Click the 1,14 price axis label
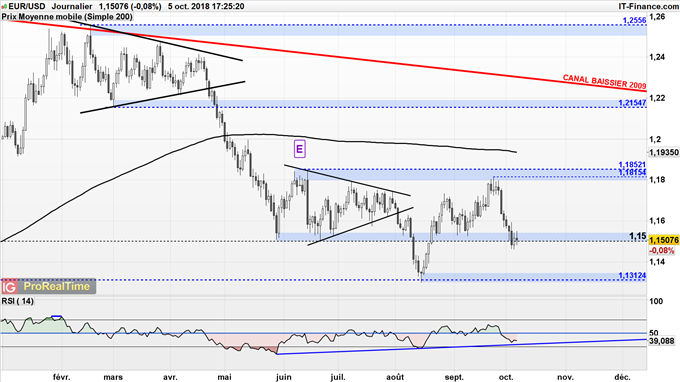The width and height of the screenshot is (680, 382). tap(657, 262)
